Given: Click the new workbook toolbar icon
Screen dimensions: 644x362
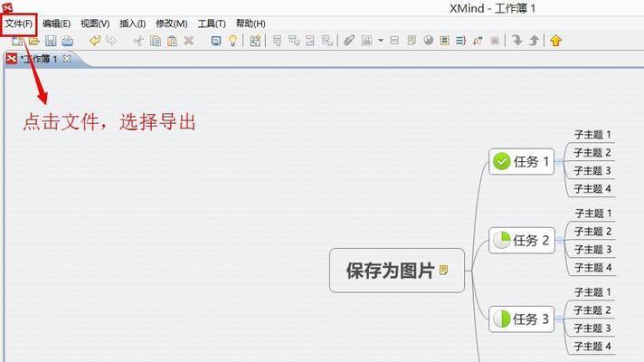Looking at the screenshot, I should (x=17, y=41).
